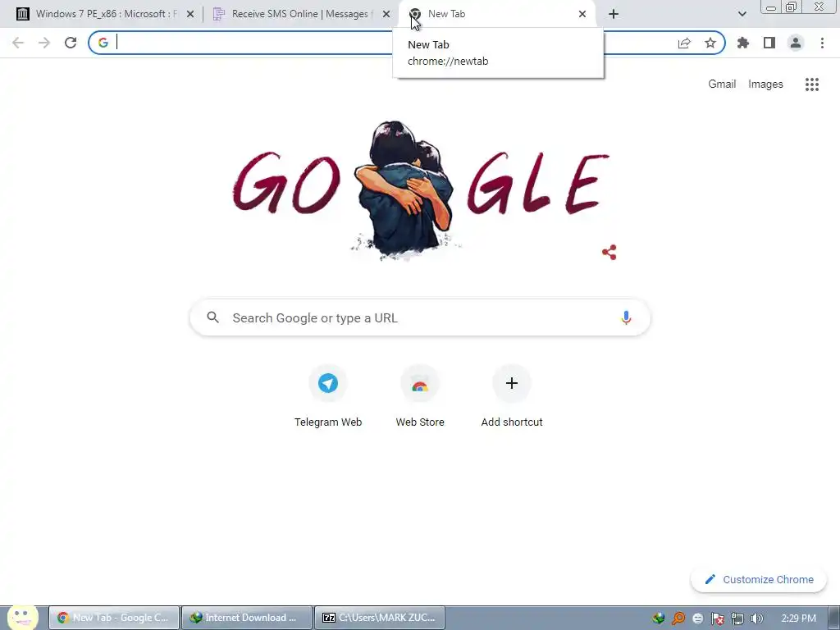The image size is (840, 630).
Task: Close the Windows 7 PE_x86 tab
Action: (190, 15)
